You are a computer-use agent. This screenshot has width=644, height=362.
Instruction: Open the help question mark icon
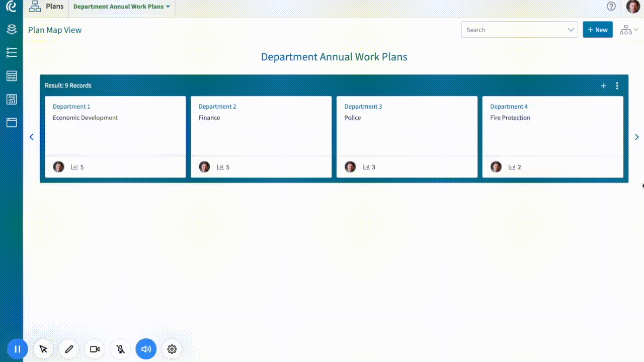tap(611, 6)
